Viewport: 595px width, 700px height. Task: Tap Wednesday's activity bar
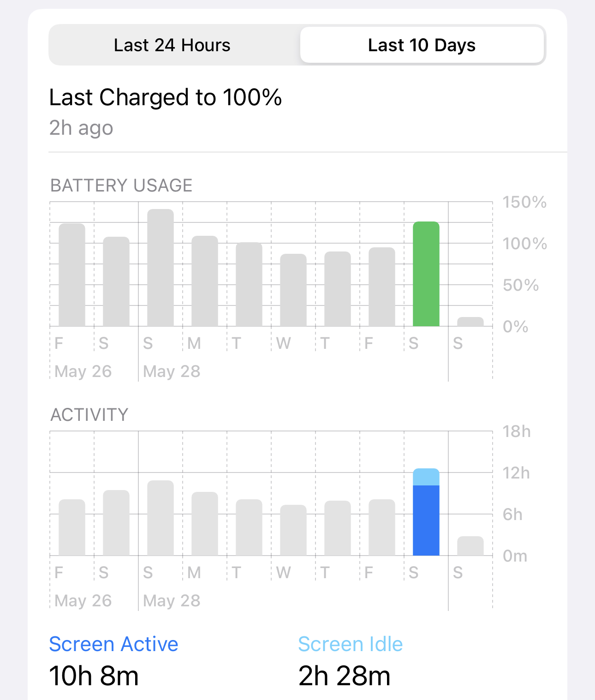pos(293,530)
